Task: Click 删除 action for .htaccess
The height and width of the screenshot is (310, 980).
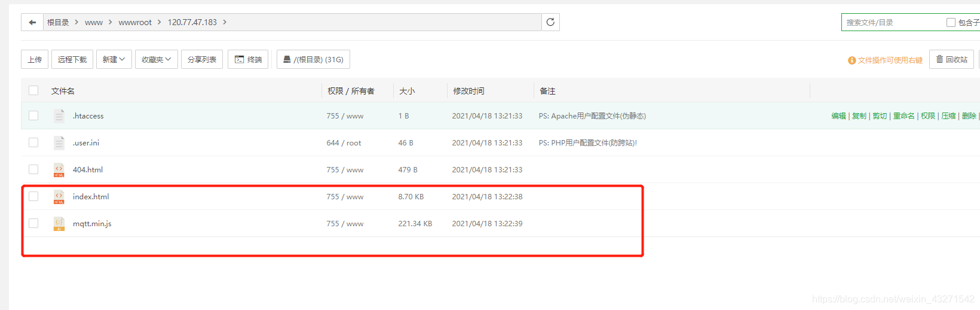Action: (969, 116)
